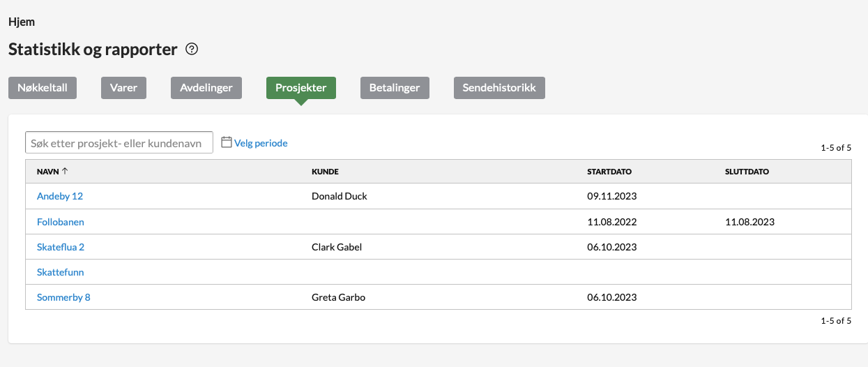
Task: Show the Sendehistorikk tab
Action: click(499, 89)
